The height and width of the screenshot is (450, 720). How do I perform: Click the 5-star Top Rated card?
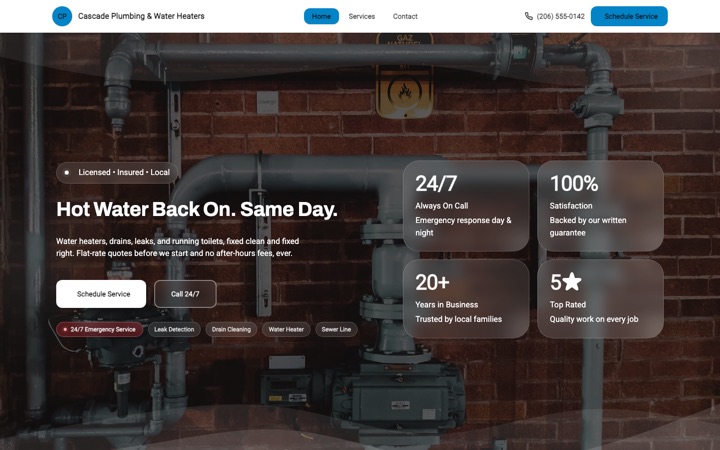(600, 298)
